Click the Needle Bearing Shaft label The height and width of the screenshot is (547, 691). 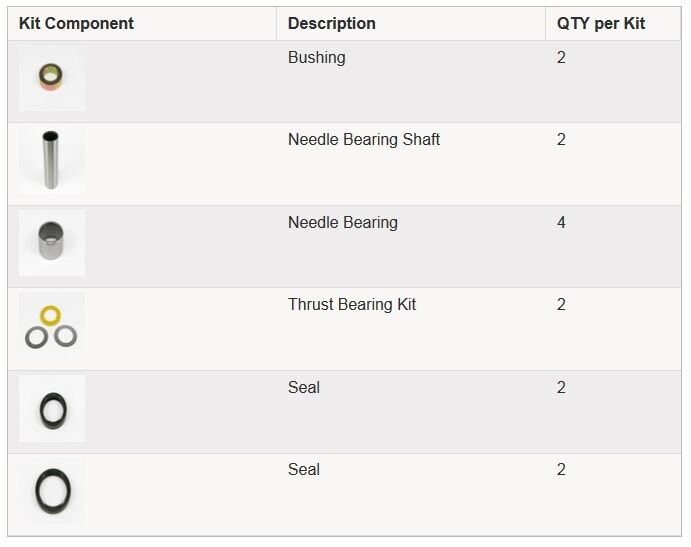click(364, 139)
